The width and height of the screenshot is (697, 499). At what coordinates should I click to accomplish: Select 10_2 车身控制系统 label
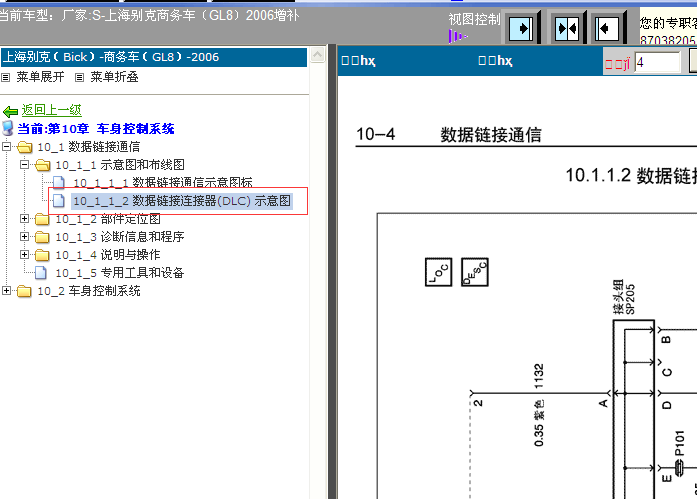pyautogui.click(x=89, y=291)
